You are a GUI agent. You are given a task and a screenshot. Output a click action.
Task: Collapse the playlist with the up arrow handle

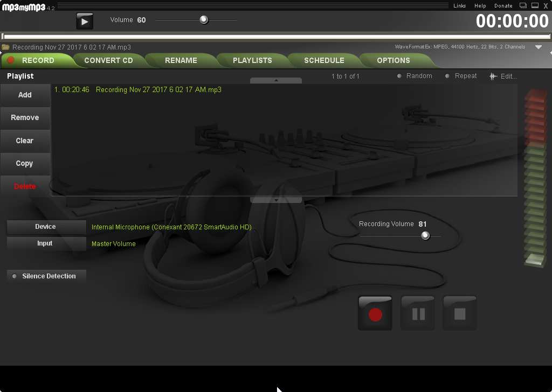click(x=276, y=81)
